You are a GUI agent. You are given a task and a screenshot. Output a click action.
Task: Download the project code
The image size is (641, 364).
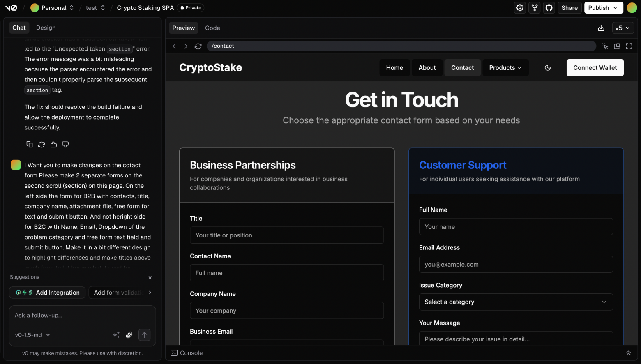tap(601, 28)
